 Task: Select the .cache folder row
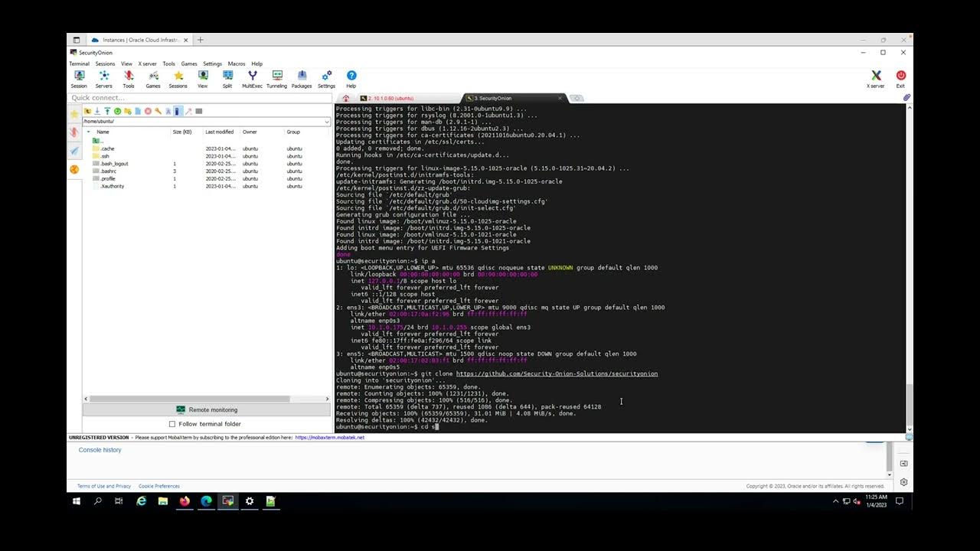tap(207, 148)
